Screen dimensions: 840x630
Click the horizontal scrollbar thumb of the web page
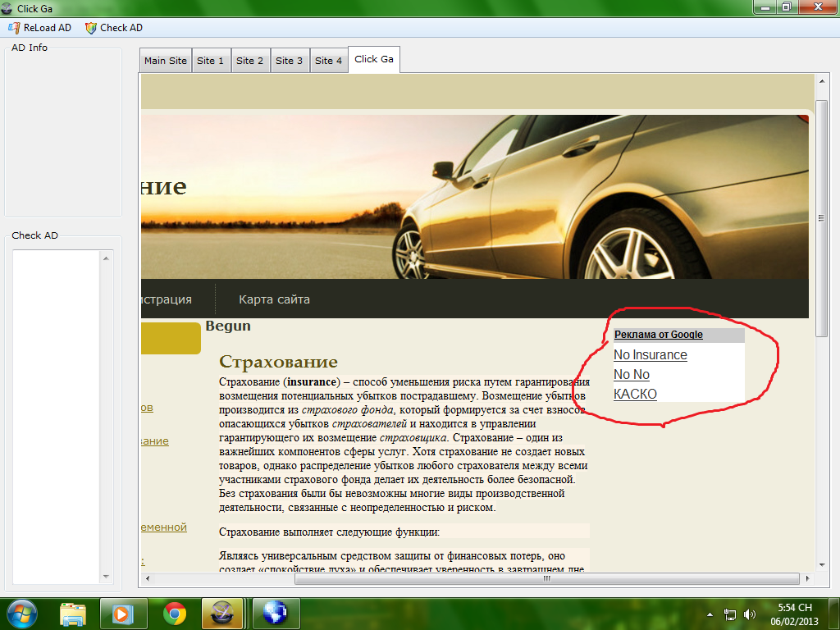tap(546, 579)
